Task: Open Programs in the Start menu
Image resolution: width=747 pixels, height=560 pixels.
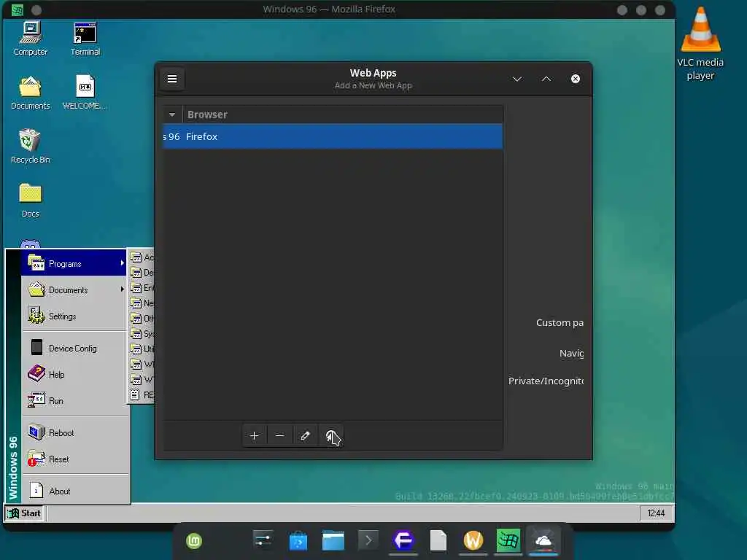Action: click(74, 263)
